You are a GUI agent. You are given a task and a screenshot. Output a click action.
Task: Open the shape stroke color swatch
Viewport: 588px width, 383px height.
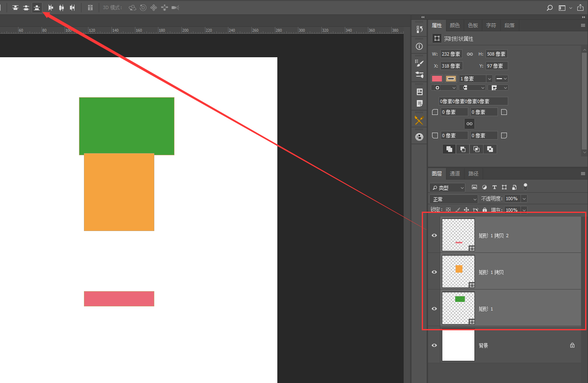[x=451, y=79]
